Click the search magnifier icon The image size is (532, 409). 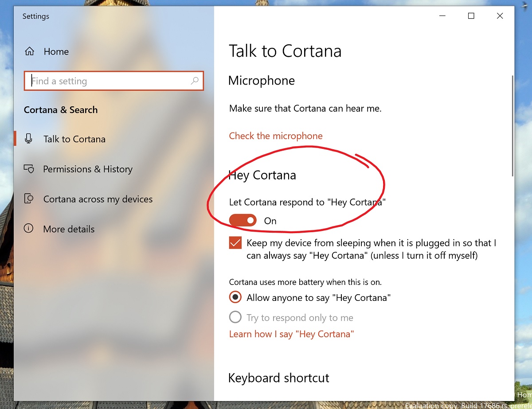pos(194,81)
